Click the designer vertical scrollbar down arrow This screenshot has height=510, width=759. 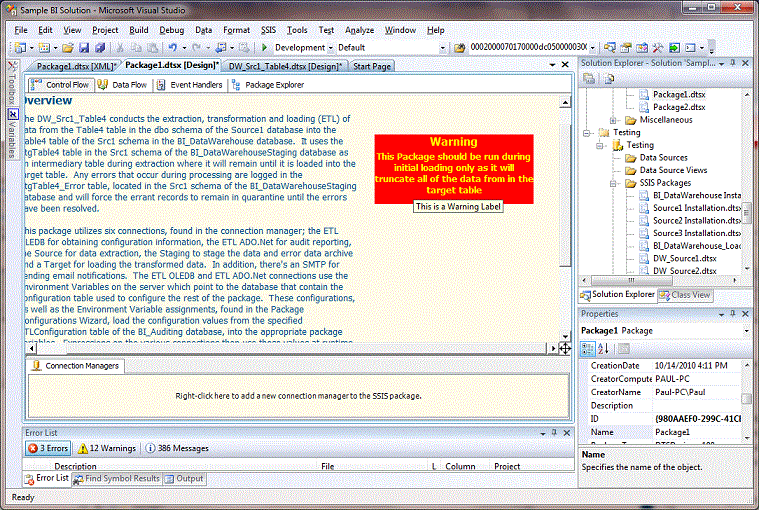[x=565, y=337]
